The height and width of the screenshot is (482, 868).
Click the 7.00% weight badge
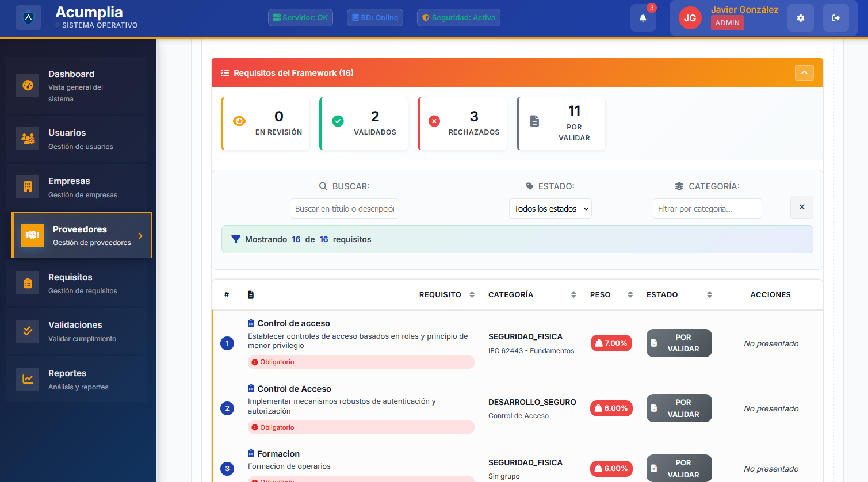coord(611,343)
